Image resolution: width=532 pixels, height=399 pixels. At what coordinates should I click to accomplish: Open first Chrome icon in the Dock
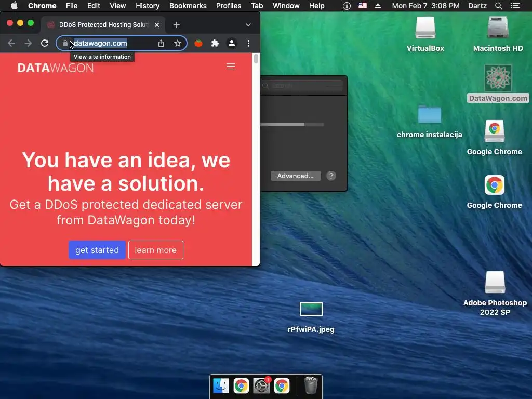tap(241, 386)
